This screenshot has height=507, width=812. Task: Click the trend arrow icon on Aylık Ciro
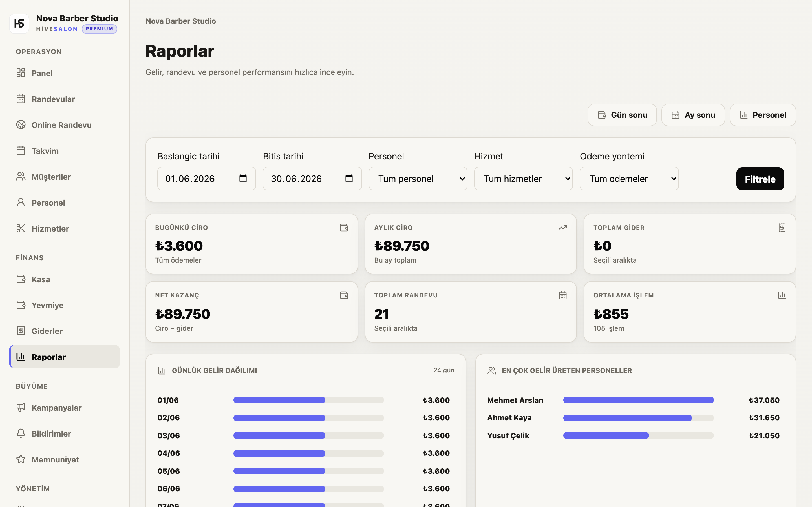click(563, 228)
